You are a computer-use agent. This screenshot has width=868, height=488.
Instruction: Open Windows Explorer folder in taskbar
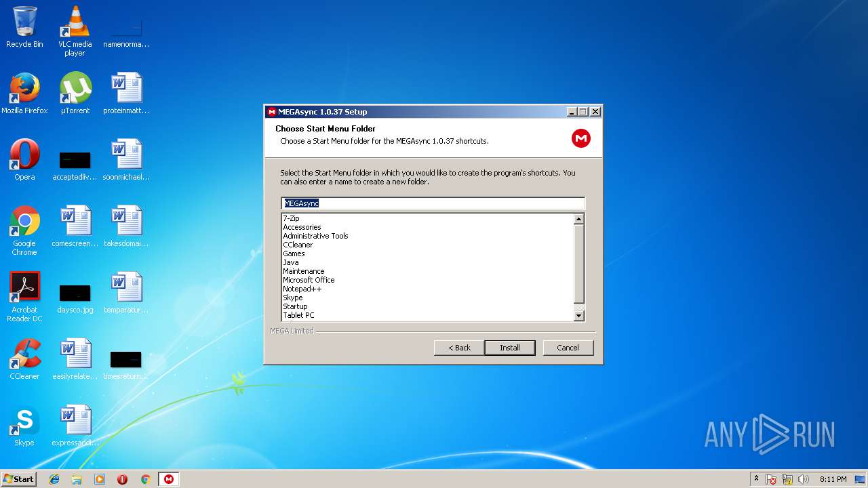(x=77, y=479)
